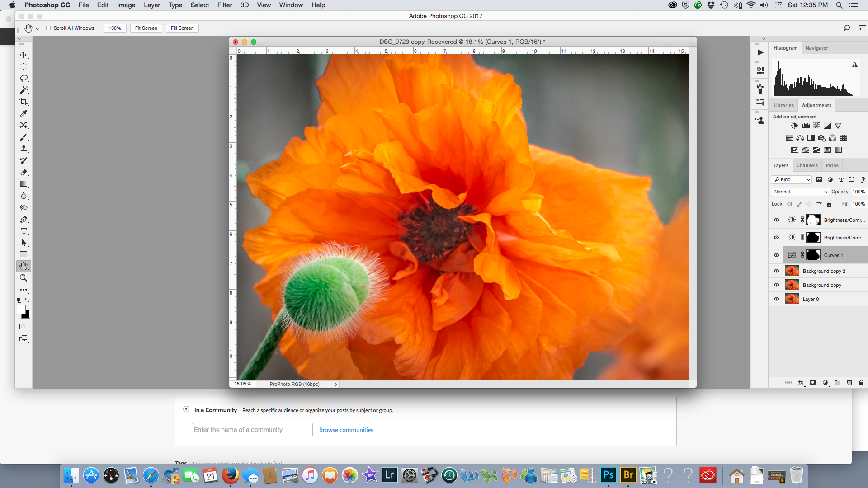
Task: Select the Zoom tool in toolbar
Action: pos(24,278)
